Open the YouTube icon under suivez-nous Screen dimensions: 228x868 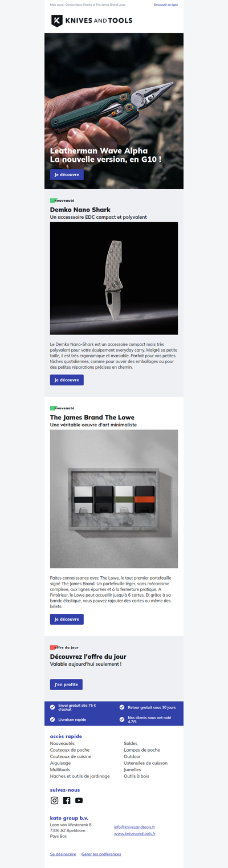(x=79, y=800)
